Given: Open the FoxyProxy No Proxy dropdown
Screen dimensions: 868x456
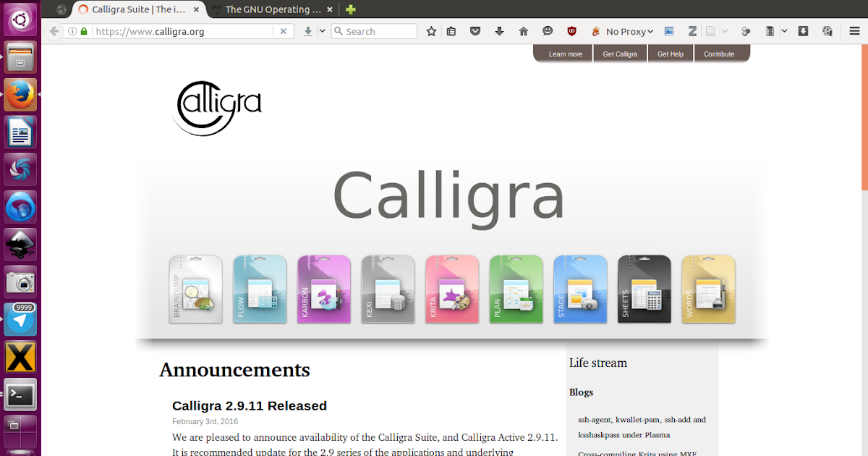Looking at the screenshot, I should point(624,31).
